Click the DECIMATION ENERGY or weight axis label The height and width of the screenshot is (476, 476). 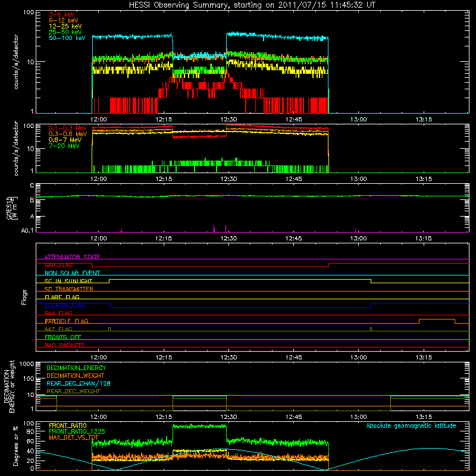[9, 386]
